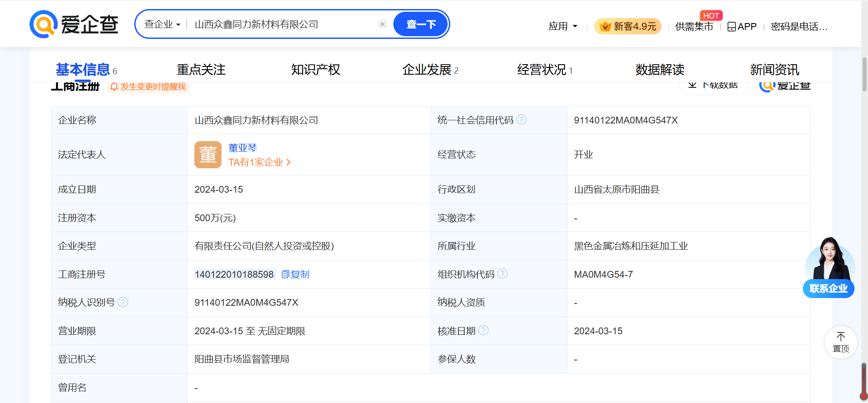The height and width of the screenshot is (403, 868).
Task: Click the 爱企查 logo
Action: 74,24
